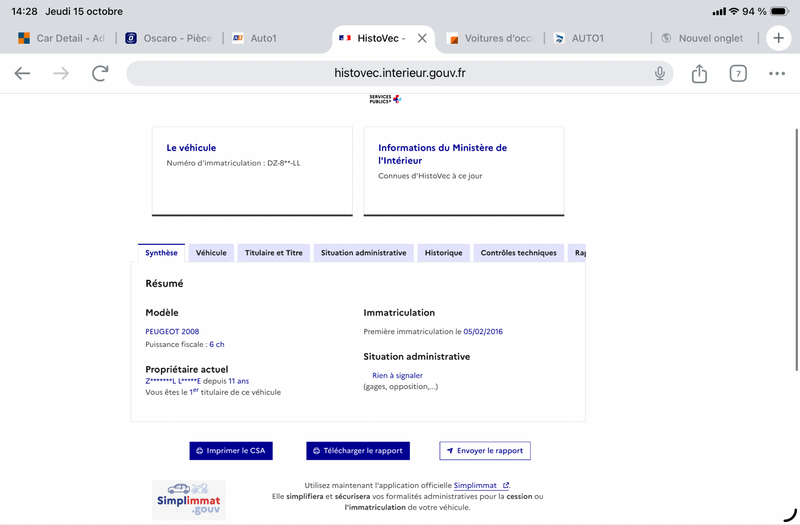This screenshot has height=525, width=800.
Task: Click Envoyer le rapport button
Action: (x=485, y=451)
